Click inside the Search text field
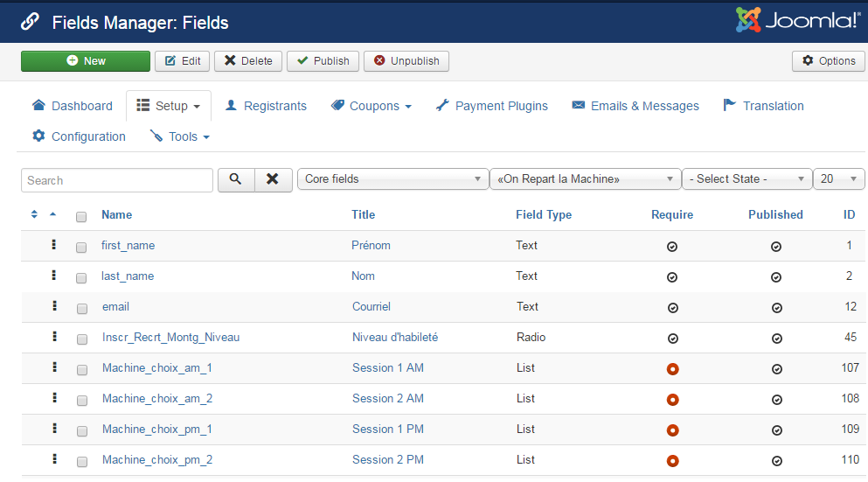This screenshot has width=868, height=482. click(117, 180)
